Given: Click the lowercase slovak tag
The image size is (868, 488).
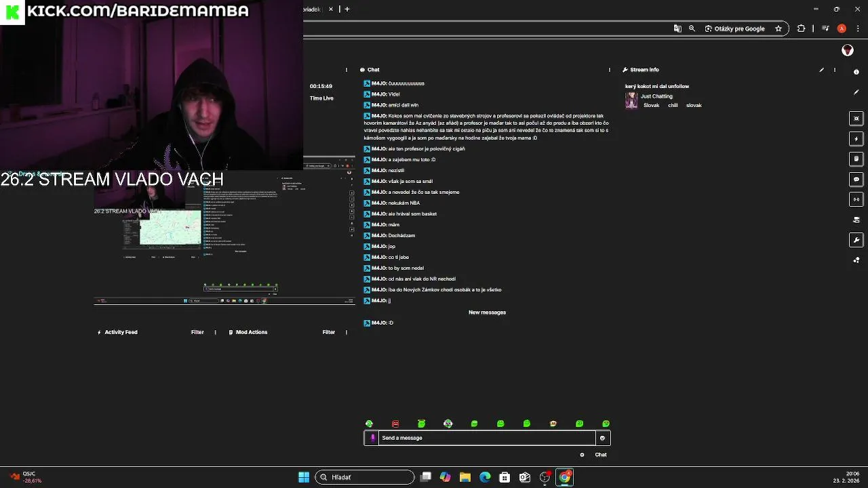Looking at the screenshot, I should click(694, 105).
